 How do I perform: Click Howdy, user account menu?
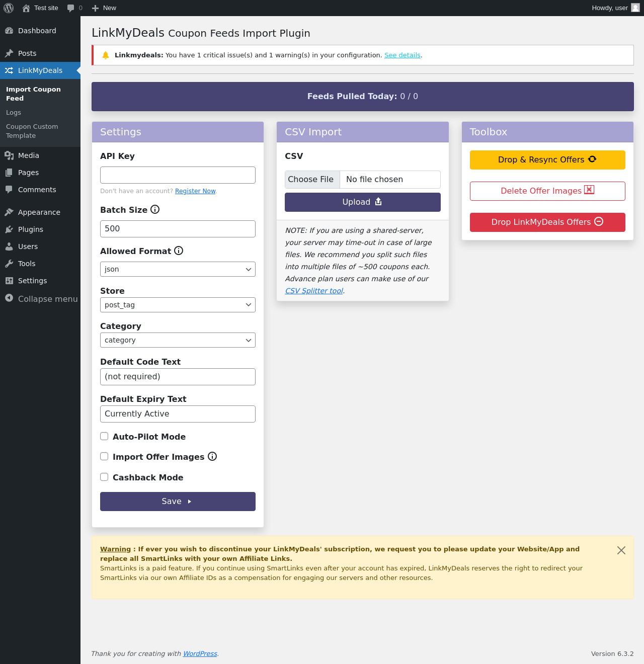tap(615, 8)
